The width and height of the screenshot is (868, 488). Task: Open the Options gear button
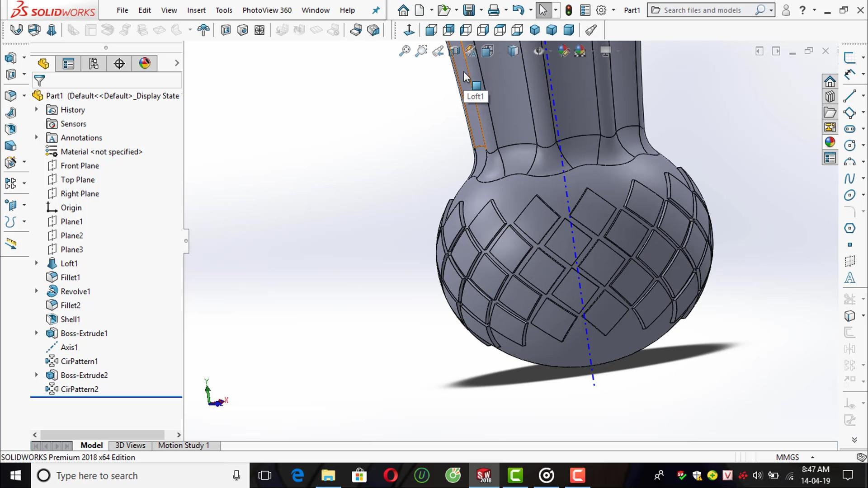click(x=601, y=10)
